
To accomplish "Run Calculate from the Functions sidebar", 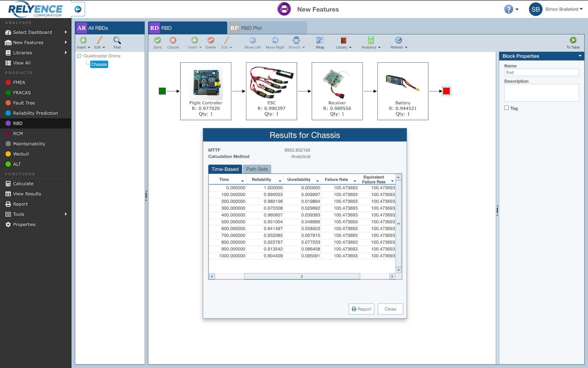I will 23,183.
